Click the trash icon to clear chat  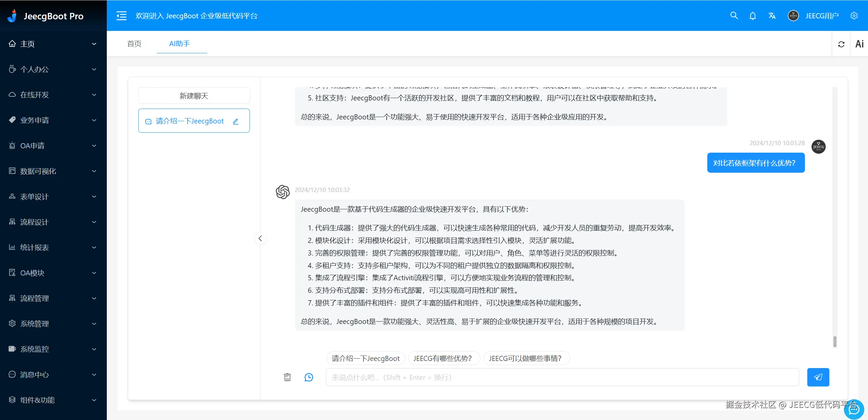pyautogui.click(x=287, y=377)
